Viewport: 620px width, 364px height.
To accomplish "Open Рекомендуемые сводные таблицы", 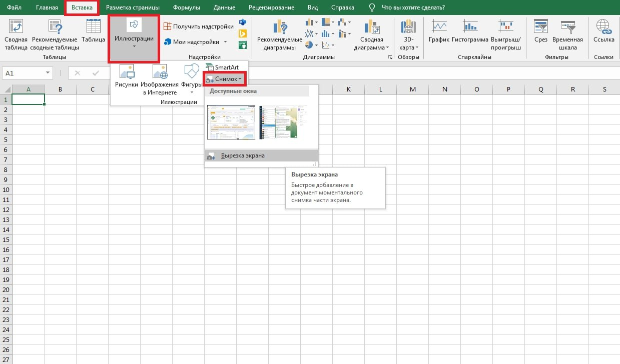I will pyautogui.click(x=55, y=27).
